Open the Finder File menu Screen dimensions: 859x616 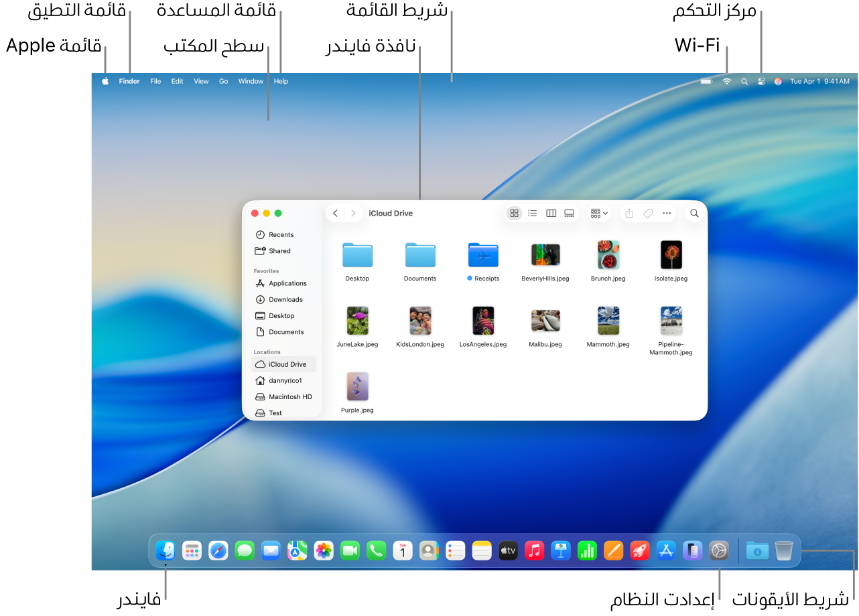[155, 80]
